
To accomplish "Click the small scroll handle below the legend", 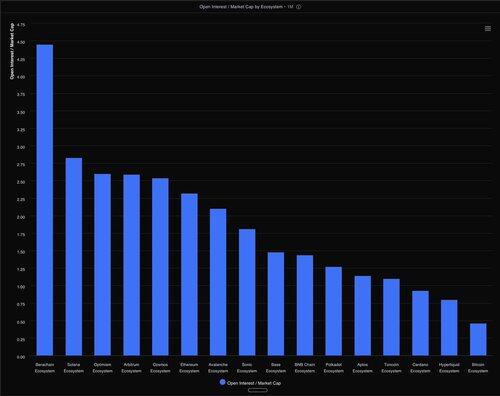I will coord(258,390).
